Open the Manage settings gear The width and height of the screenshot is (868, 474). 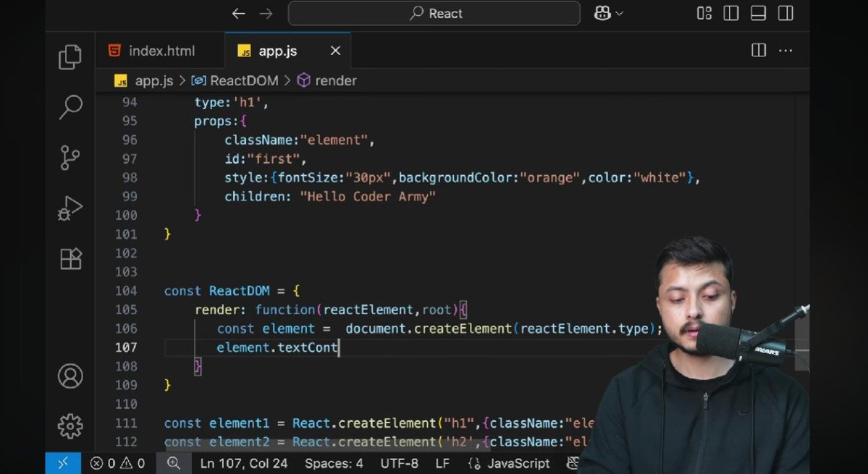pos(69,426)
